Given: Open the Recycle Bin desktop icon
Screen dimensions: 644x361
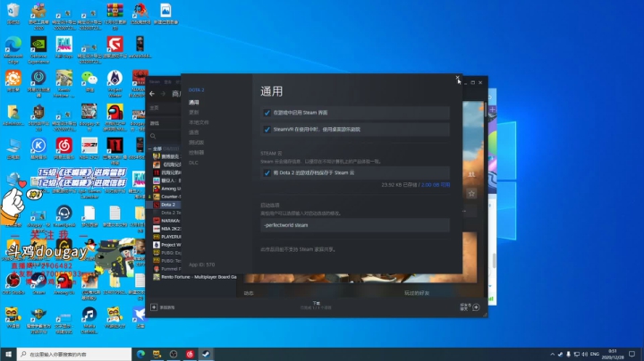Looking at the screenshot, I should (x=13, y=13).
